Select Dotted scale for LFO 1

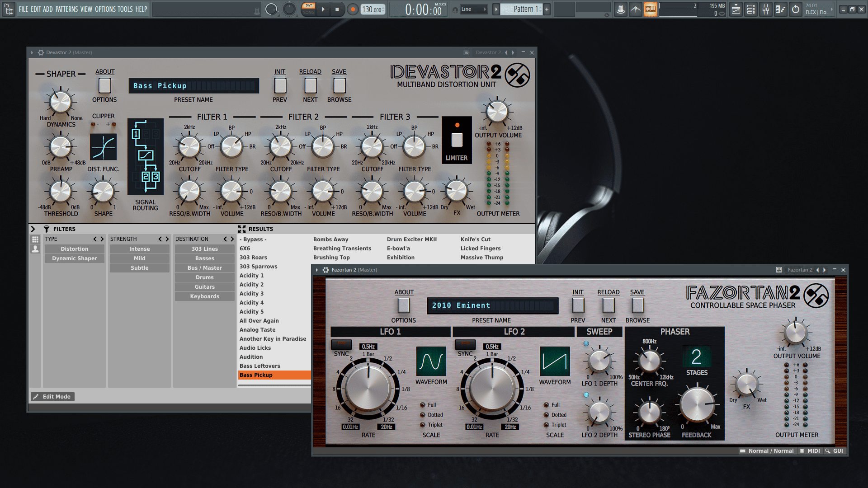[x=423, y=415]
